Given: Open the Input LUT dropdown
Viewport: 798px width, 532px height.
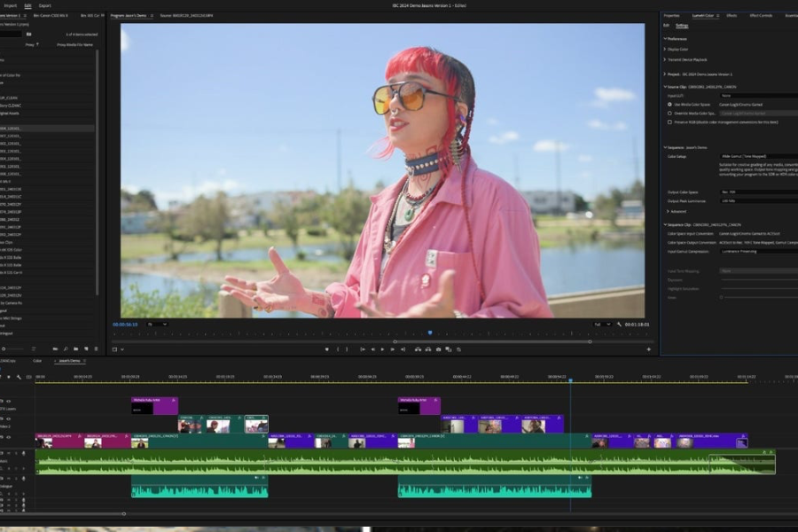Looking at the screenshot, I should click(758, 96).
